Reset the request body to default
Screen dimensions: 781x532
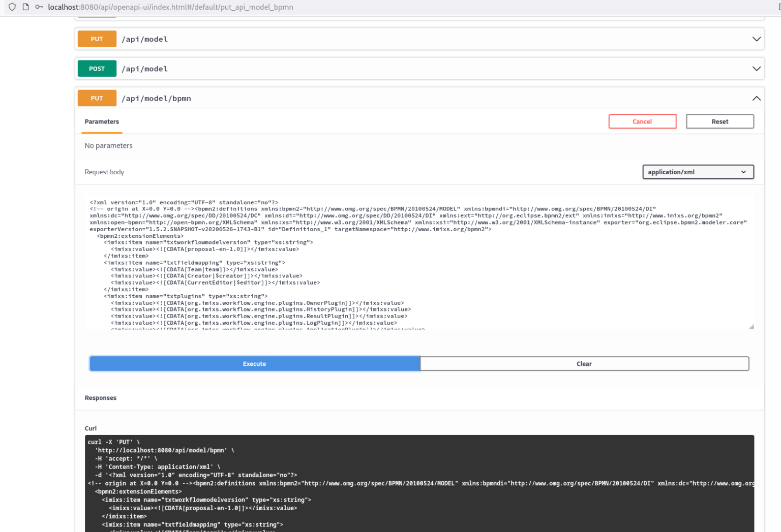tap(720, 121)
